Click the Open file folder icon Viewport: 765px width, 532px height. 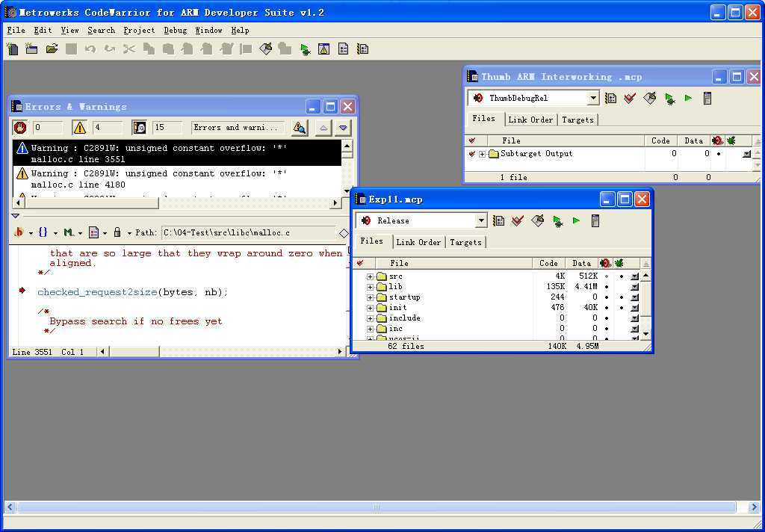click(x=52, y=49)
